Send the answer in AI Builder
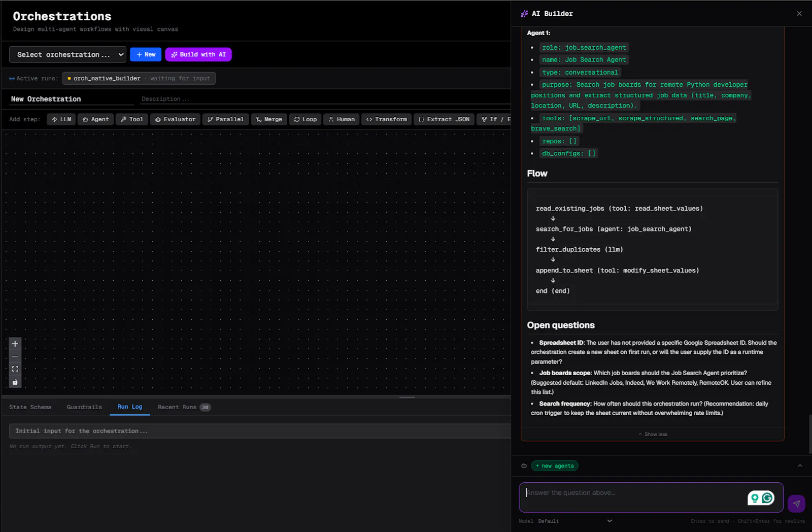Screen dimensions: 812x532 (x=796, y=504)
